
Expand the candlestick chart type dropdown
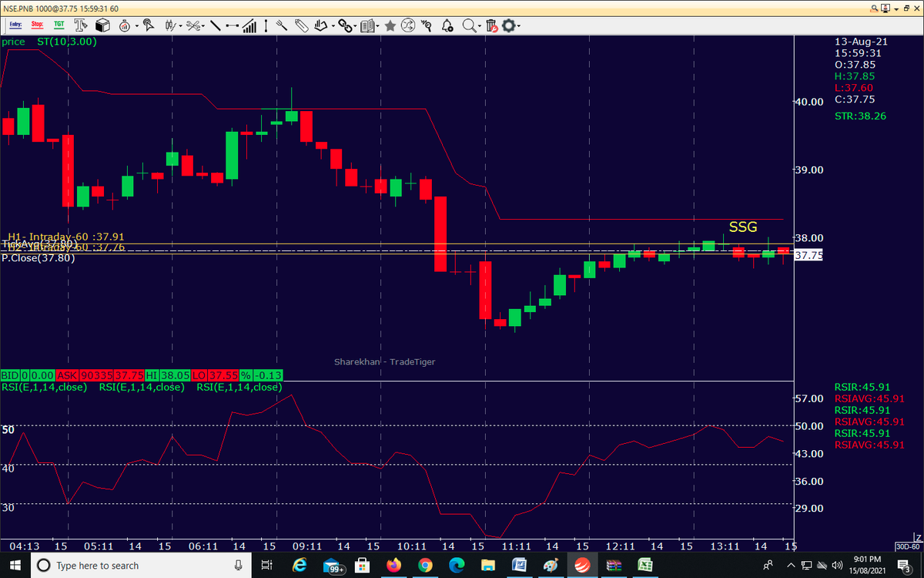pyautogui.click(x=181, y=26)
